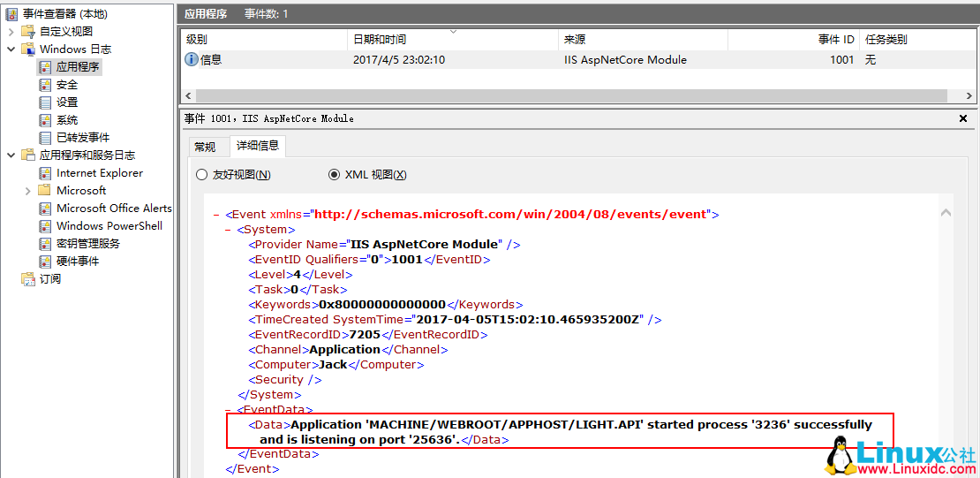Click the Keywords value 0x80000000000000
This screenshot has height=478, width=980.
coord(382,305)
